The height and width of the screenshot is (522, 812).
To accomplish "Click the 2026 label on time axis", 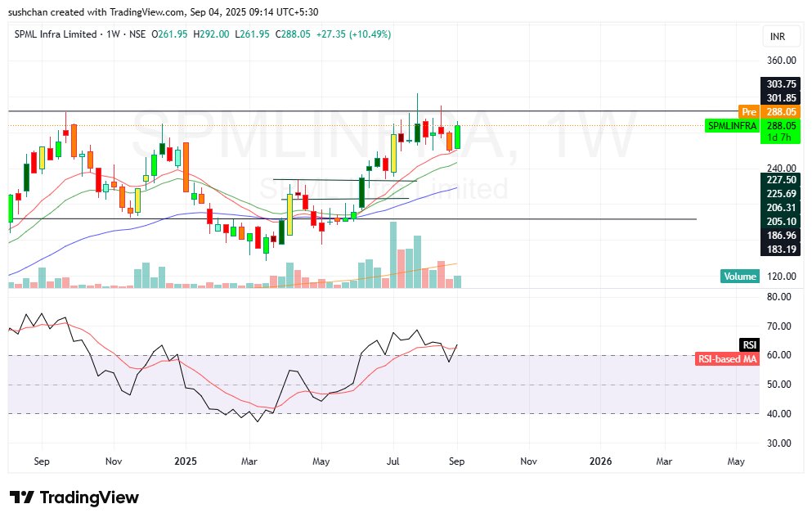I will coord(600,461).
